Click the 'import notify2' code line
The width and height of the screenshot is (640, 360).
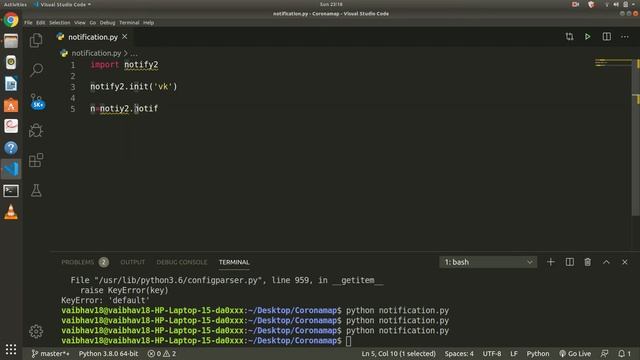click(x=124, y=64)
